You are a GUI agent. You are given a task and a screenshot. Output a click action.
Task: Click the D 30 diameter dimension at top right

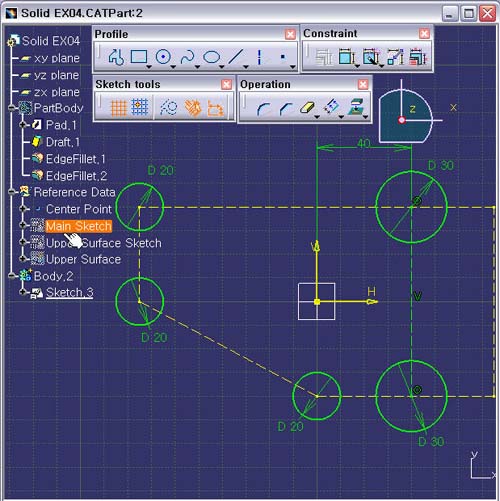440,165
